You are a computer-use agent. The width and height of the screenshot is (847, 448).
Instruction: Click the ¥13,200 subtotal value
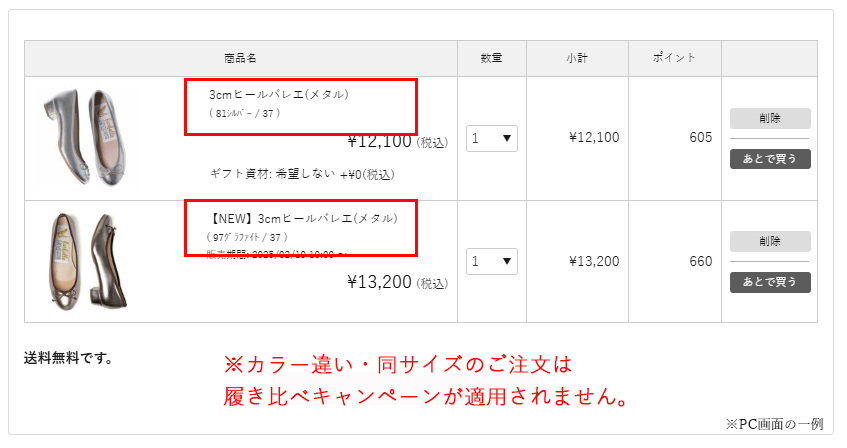coord(594,262)
